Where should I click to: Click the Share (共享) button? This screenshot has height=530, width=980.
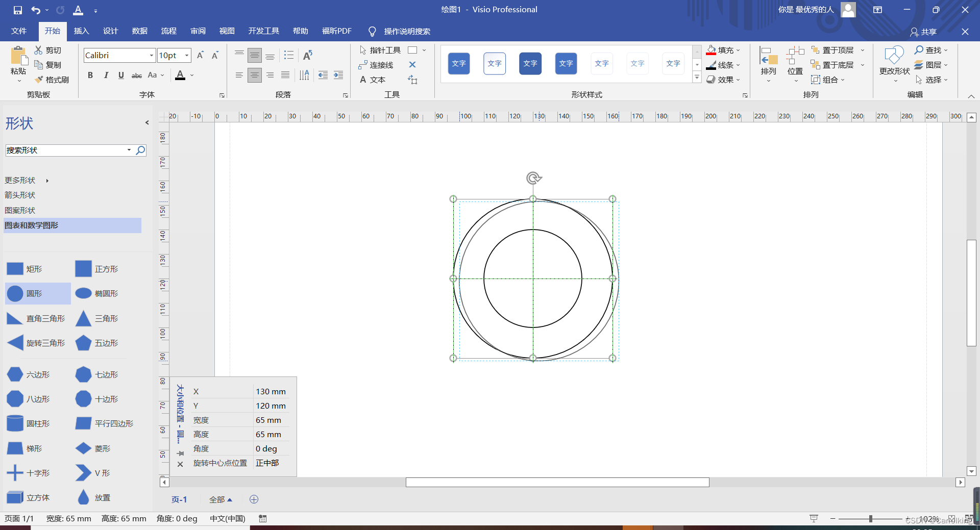pos(923,32)
